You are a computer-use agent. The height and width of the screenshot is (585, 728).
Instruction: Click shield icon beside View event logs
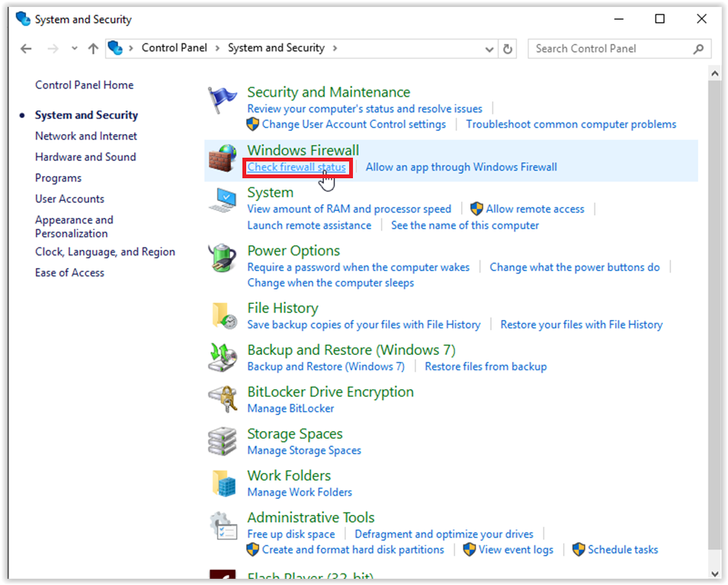point(470,549)
